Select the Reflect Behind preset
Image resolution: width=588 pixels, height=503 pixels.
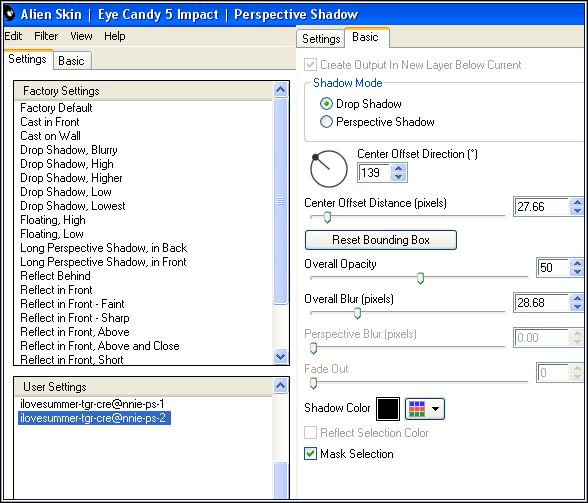tap(56, 276)
